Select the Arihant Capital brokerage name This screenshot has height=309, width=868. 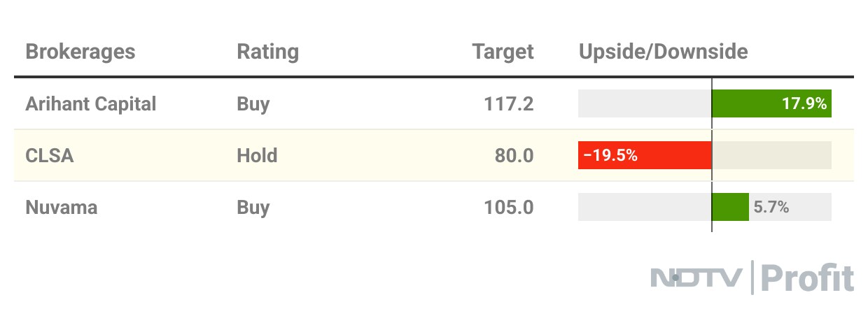click(x=90, y=104)
